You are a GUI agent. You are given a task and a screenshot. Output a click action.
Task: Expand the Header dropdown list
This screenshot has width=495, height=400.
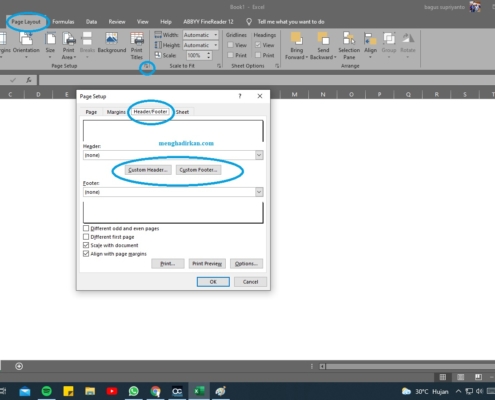[259, 155]
